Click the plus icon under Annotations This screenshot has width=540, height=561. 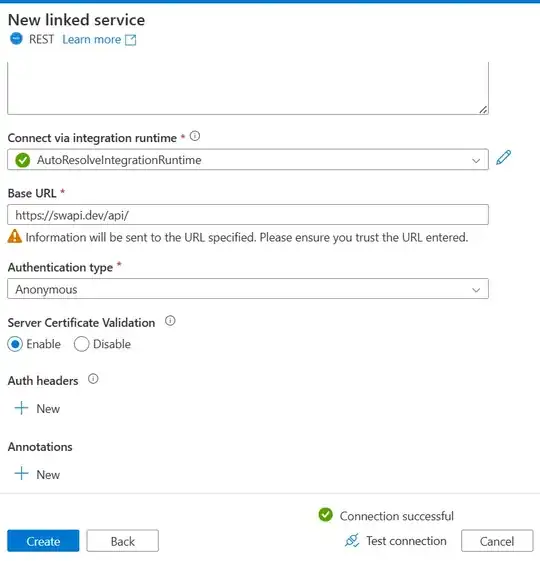click(21, 474)
